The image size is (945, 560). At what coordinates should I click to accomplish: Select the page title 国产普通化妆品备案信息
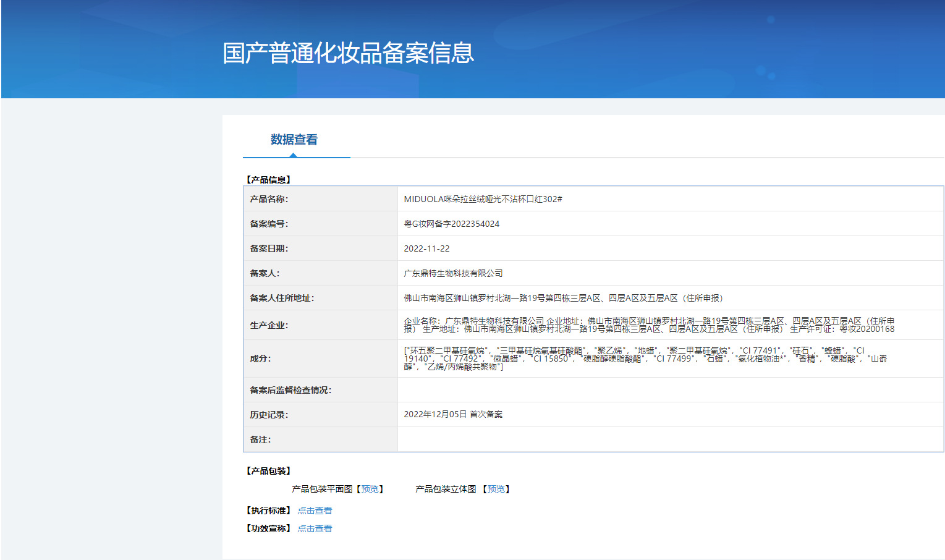click(349, 53)
